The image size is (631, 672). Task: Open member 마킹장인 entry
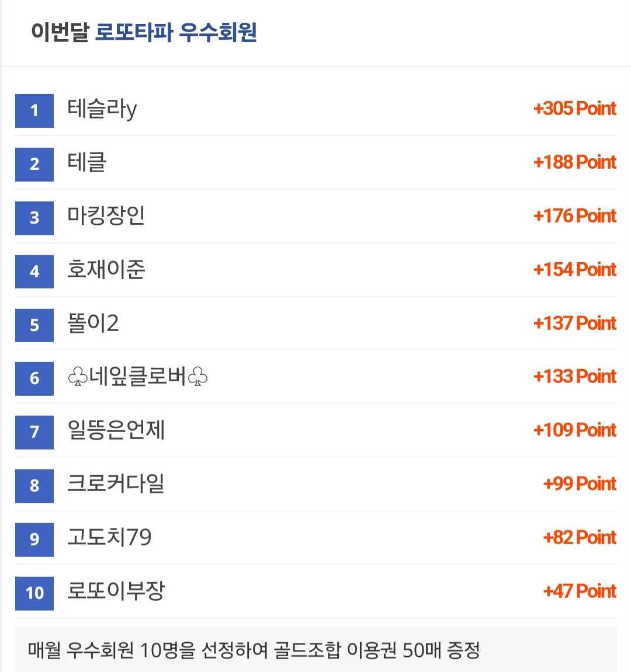pos(106,216)
